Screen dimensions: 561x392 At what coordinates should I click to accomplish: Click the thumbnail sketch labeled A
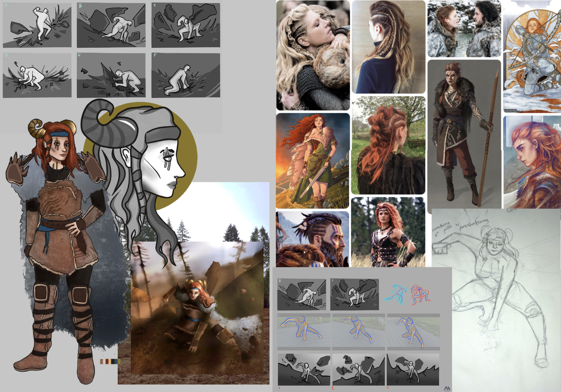(37, 25)
